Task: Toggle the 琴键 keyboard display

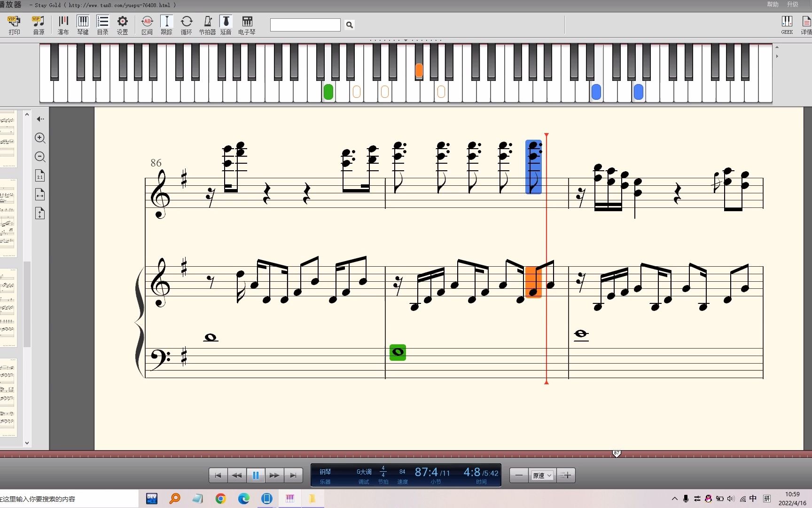Action: (x=83, y=25)
